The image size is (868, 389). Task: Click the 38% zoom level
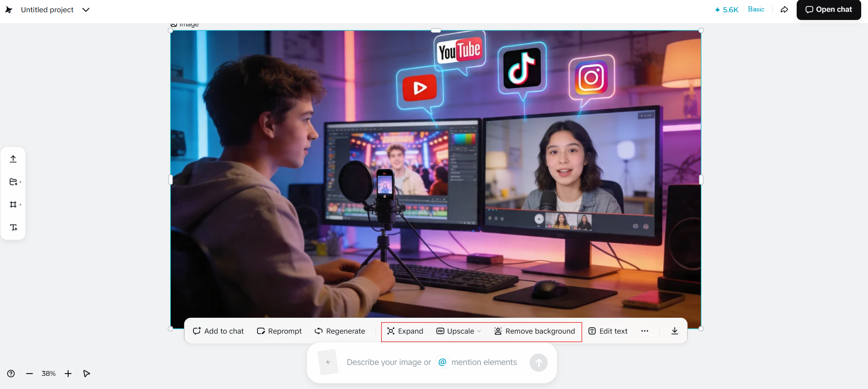(x=49, y=374)
